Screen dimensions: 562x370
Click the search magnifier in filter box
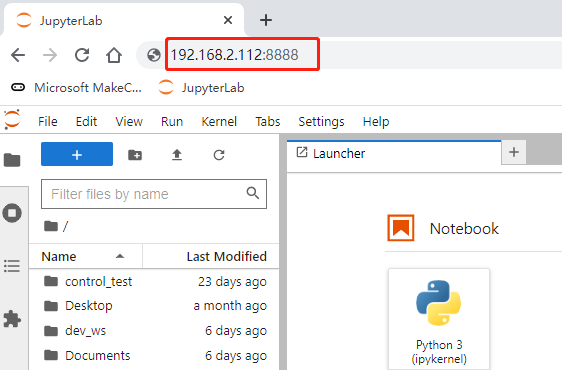click(x=253, y=193)
